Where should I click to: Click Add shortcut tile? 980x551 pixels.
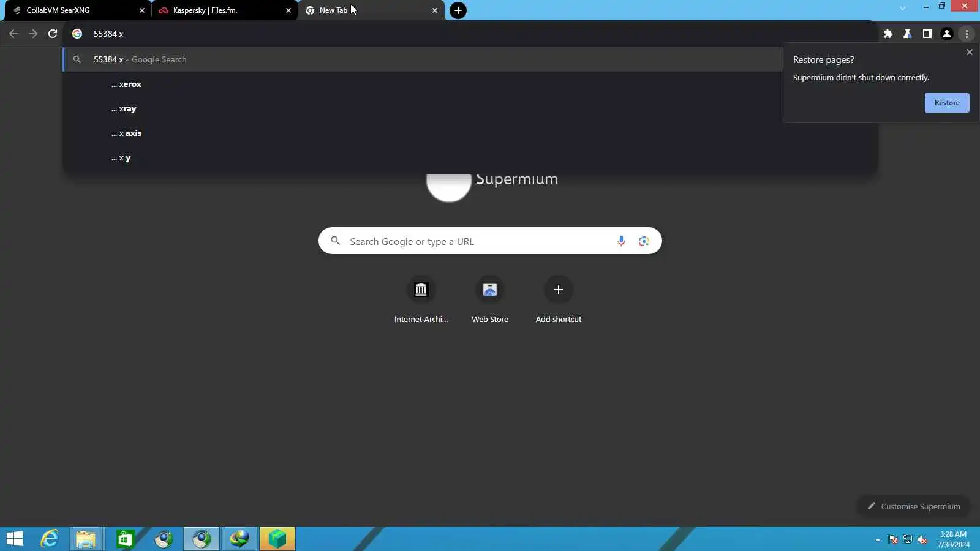coord(559,300)
